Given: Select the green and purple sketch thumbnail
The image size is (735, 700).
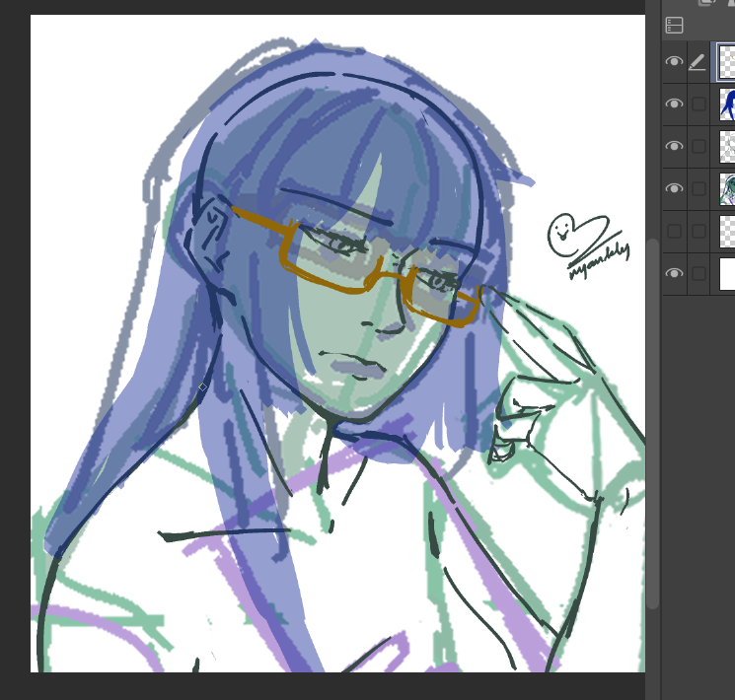Looking at the screenshot, I should point(727,189).
